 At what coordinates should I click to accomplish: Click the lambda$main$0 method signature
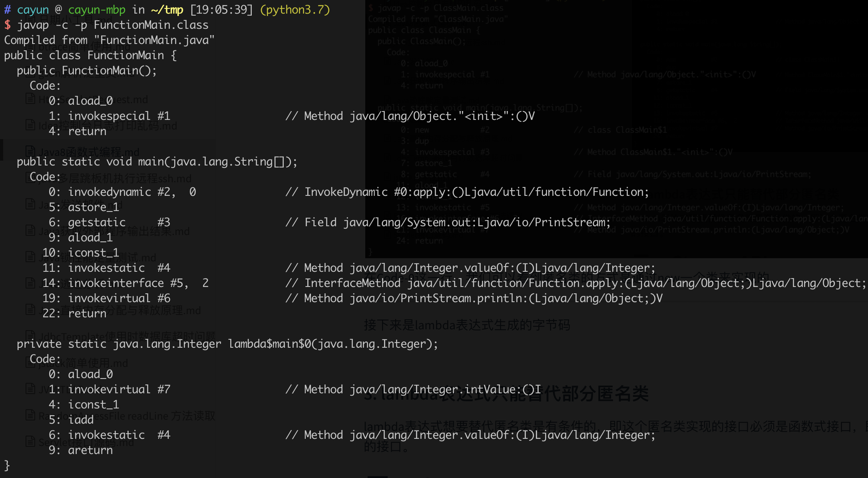pyautogui.click(x=227, y=344)
